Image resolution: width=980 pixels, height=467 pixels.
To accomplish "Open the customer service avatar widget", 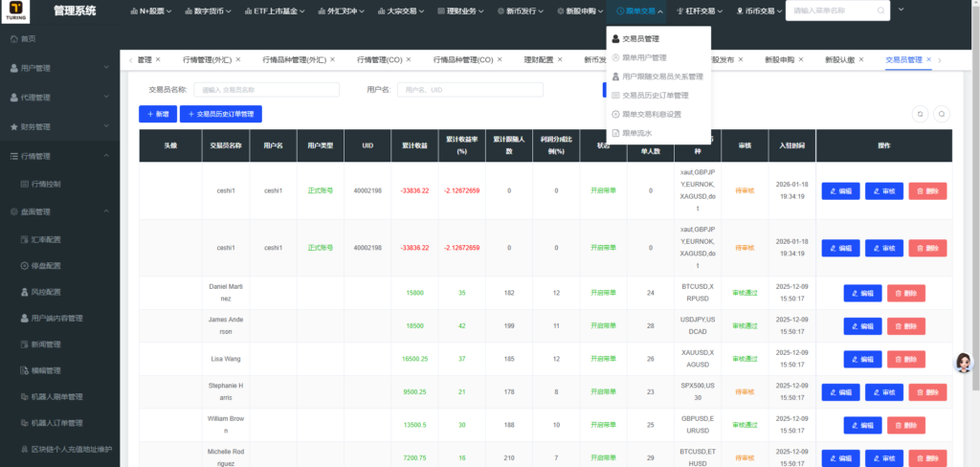I will point(965,362).
